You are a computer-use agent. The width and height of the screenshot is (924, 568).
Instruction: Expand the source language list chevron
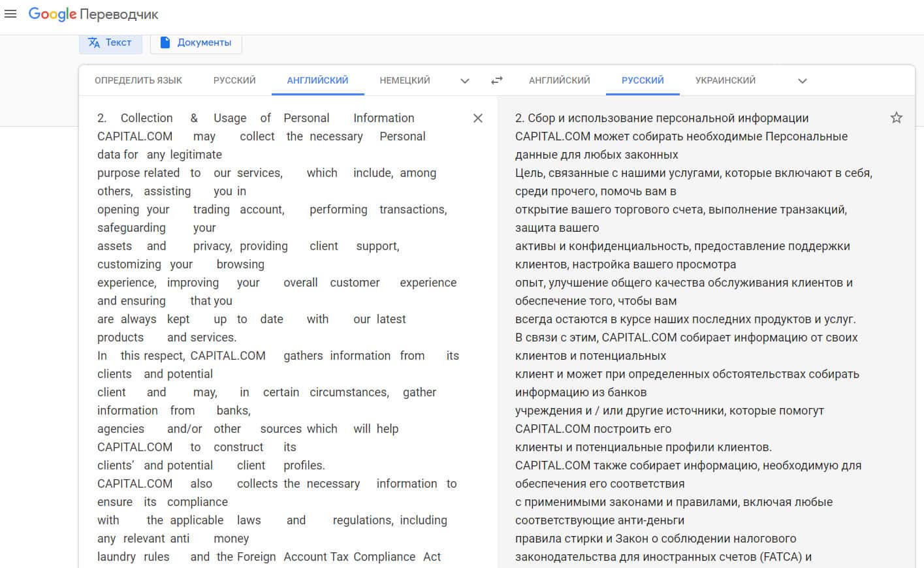(x=465, y=81)
